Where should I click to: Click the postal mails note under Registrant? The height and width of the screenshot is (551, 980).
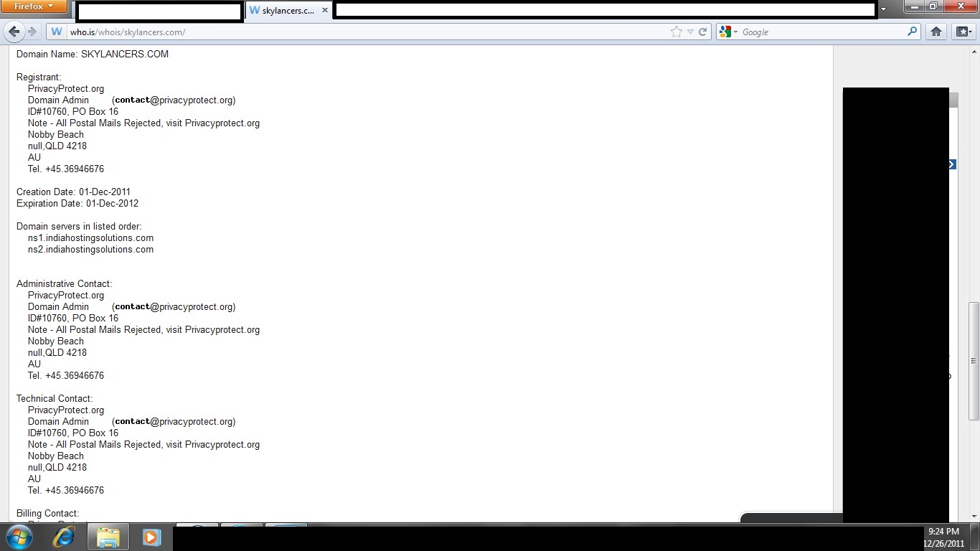(x=143, y=123)
